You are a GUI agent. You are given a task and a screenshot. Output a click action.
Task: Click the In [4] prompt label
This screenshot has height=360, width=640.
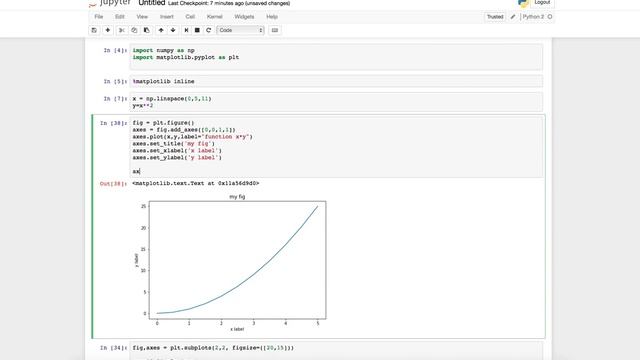(115, 50)
